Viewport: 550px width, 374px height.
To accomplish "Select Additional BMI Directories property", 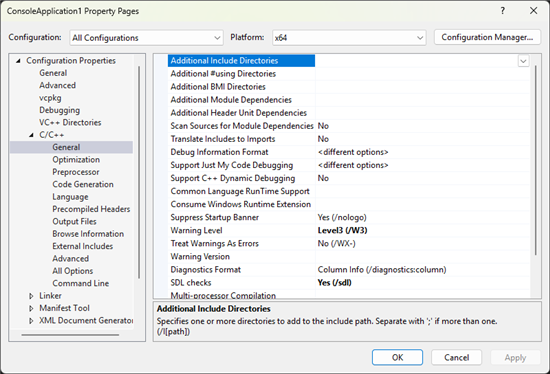I will click(241, 87).
